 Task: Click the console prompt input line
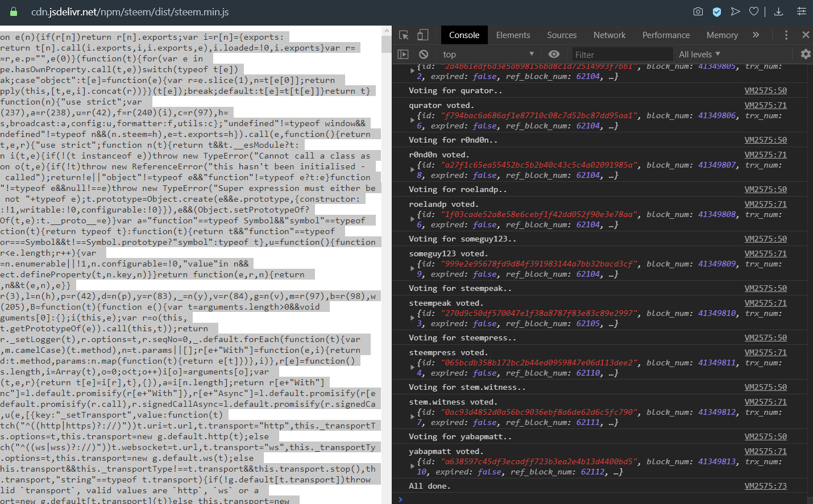coord(603,499)
